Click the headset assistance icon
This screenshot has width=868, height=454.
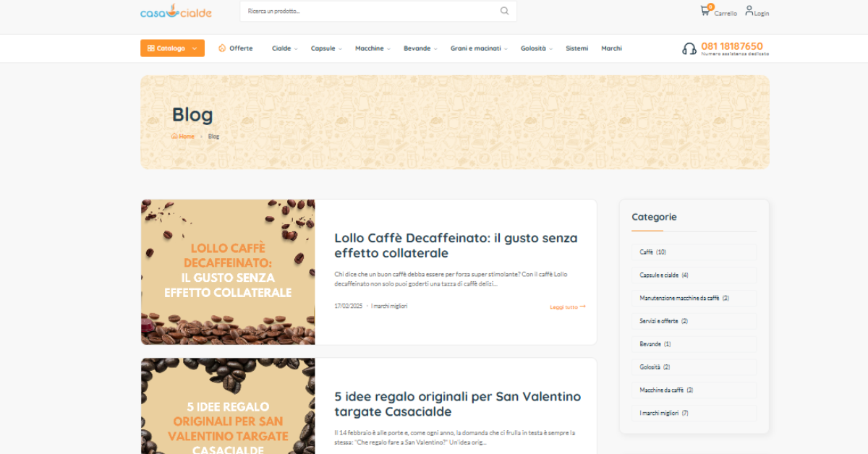click(x=689, y=48)
